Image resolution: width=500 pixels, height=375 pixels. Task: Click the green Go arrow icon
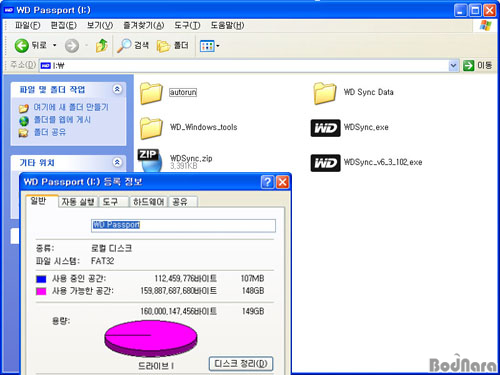click(x=468, y=65)
